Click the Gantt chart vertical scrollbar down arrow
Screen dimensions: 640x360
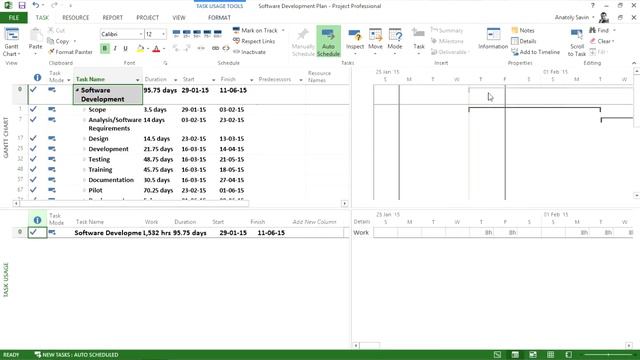click(x=636, y=195)
